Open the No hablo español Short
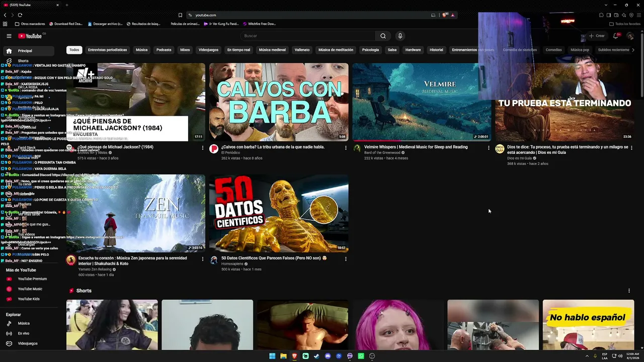The width and height of the screenshot is (644, 362). (588, 325)
